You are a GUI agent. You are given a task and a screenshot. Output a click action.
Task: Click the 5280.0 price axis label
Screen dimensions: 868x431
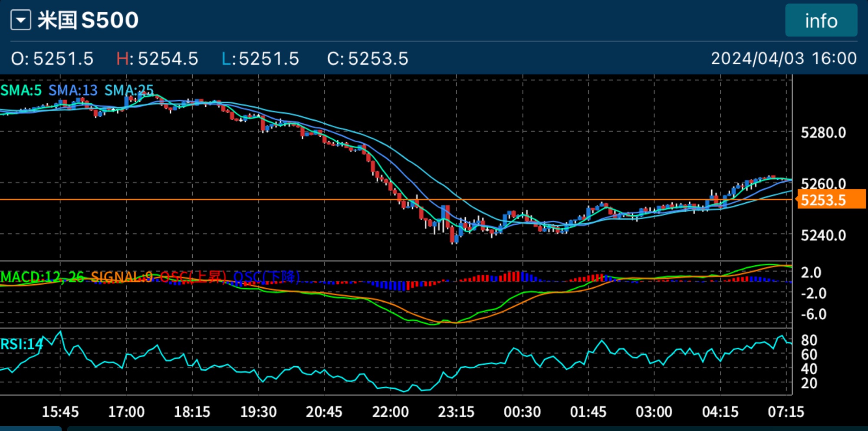tap(823, 132)
